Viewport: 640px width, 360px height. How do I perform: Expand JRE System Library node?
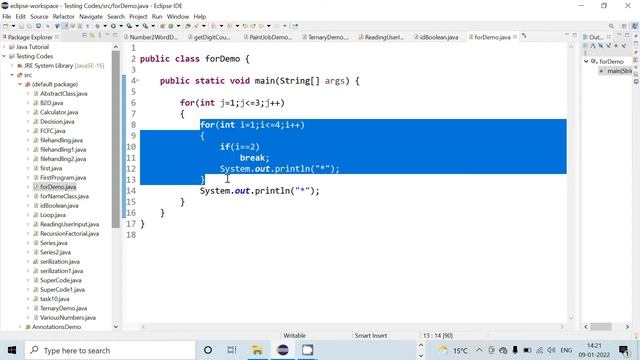point(12,66)
